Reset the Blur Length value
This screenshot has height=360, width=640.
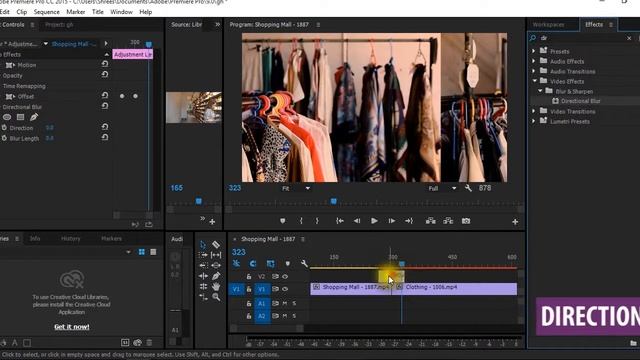tap(105, 138)
